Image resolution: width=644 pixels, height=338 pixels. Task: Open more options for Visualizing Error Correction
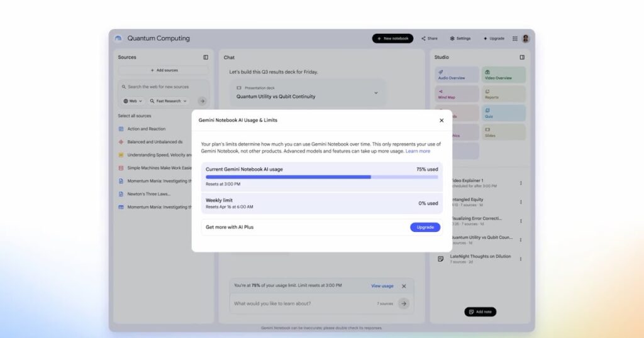pos(521,221)
